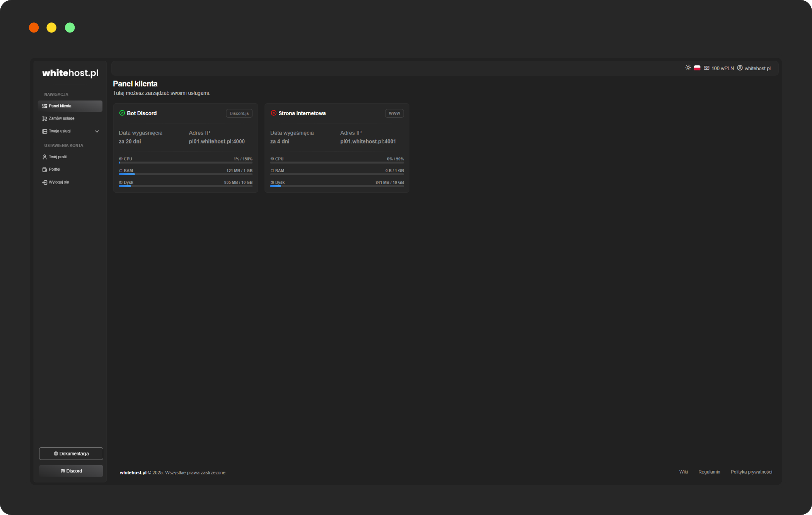Click Strona internetowa RAM icon

272,170
